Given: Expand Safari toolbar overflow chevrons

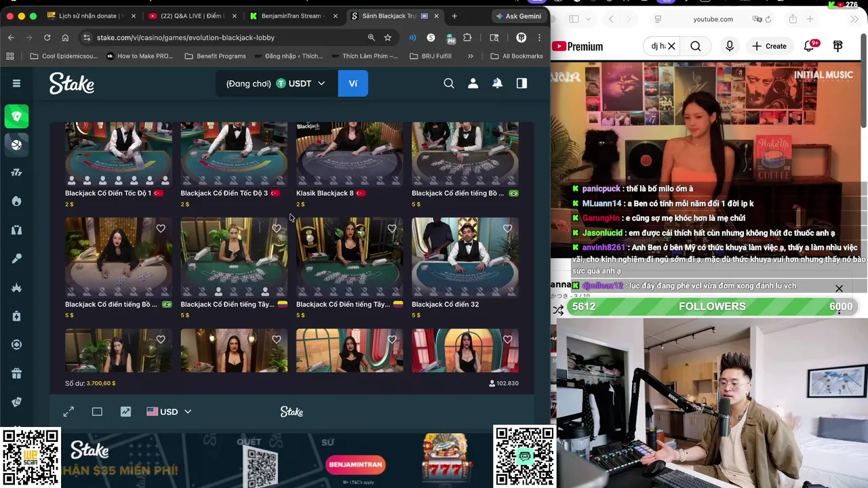Looking at the screenshot, I should (x=854, y=19).
